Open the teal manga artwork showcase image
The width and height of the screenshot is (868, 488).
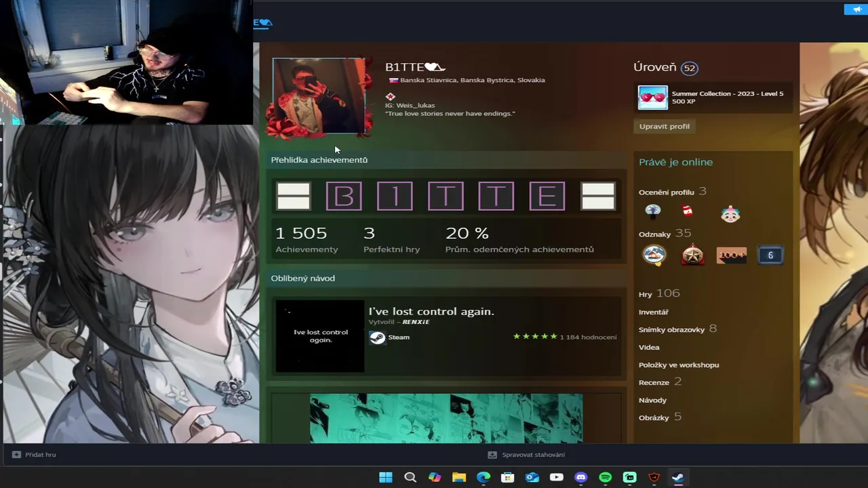[446, 418]
